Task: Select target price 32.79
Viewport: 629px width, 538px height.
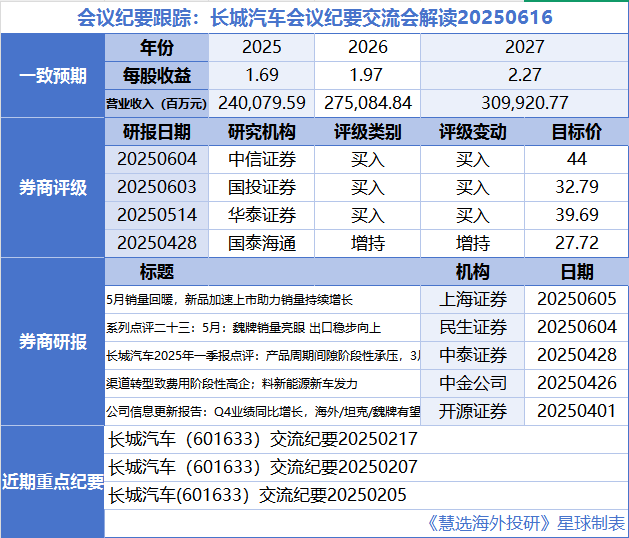Action: coord(576,187)
